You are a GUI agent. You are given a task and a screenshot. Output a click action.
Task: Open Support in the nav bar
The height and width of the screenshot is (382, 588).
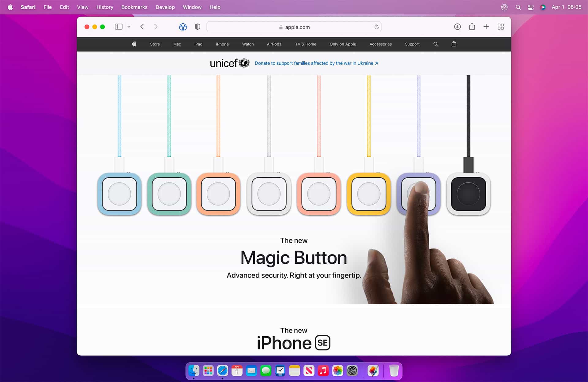click(x=412, y=44)
